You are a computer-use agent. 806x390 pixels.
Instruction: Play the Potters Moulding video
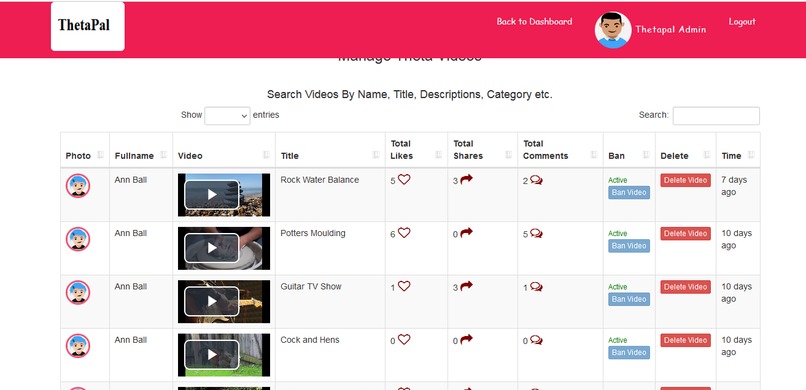(x=212, y=248)
